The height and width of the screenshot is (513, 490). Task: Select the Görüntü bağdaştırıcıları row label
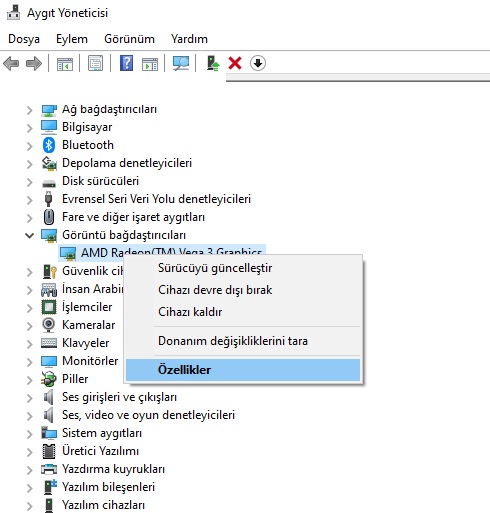pyautogui.click(x=124, y=235)
